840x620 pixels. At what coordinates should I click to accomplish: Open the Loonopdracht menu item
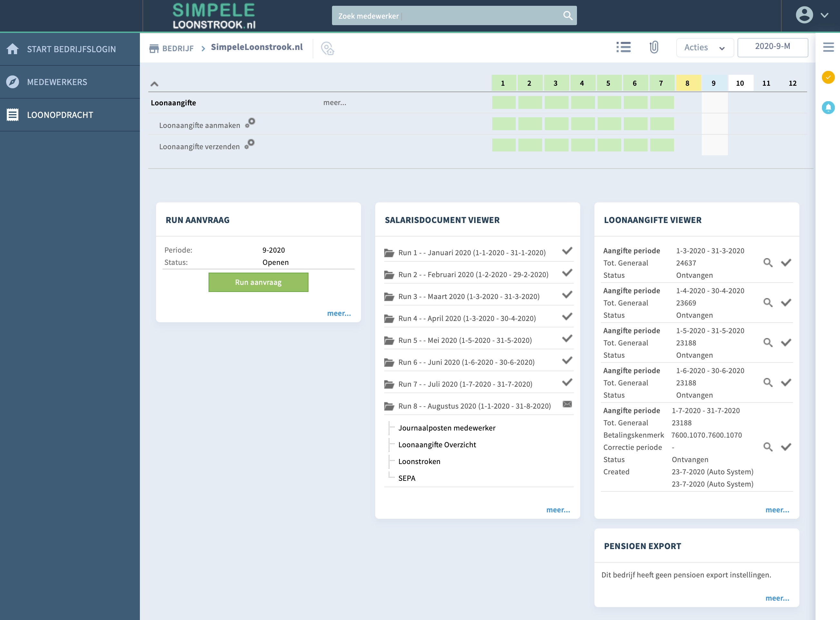pos(60,115)
